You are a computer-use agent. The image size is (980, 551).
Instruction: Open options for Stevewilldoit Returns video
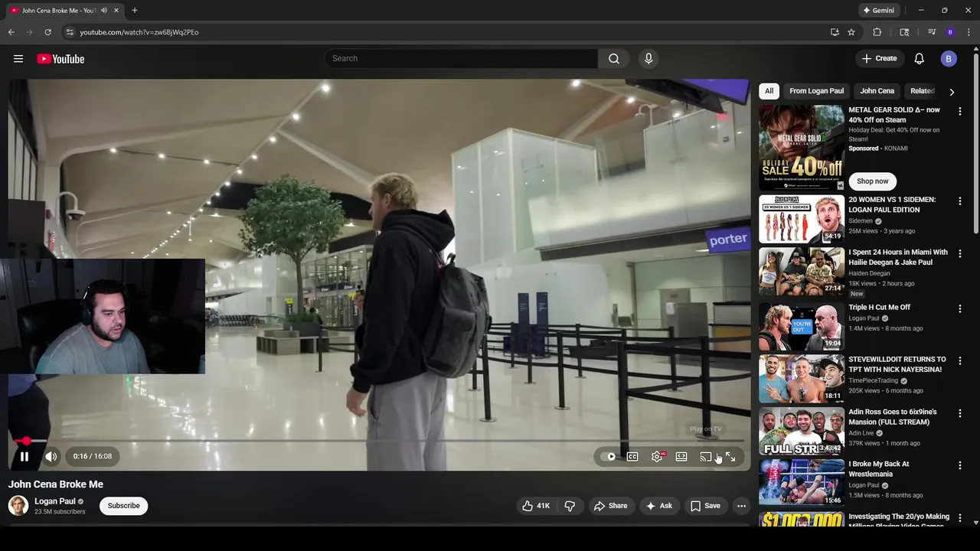(x=959, y=360)
